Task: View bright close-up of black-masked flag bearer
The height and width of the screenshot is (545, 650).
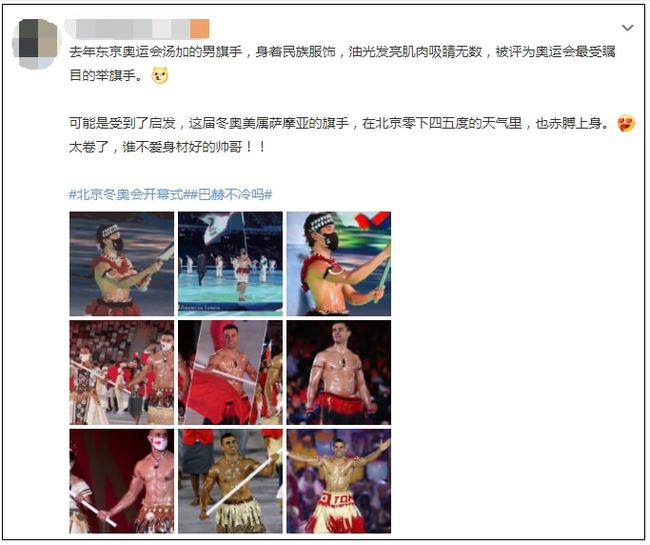Action: (x=339, y=264)
